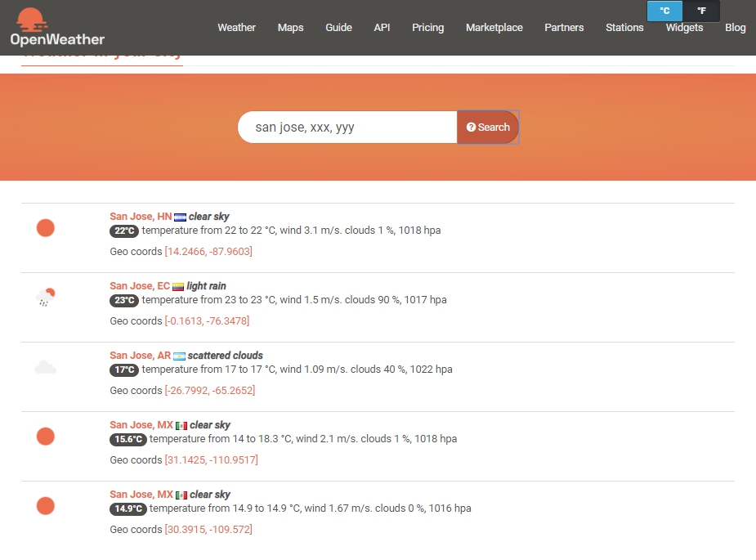Image resolution: width=756 pixels, height=560 pixels.
Task: Open the San Jose, HN city link
Action: pos(141,217)
